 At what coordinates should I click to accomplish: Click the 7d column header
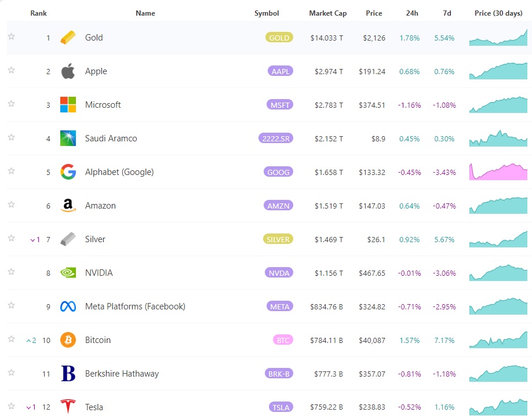coord(446,13)
